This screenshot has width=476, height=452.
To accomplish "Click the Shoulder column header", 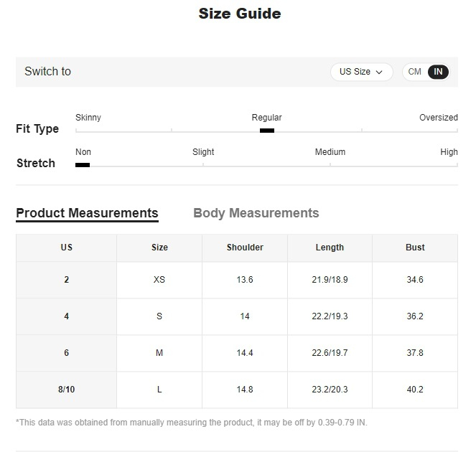I will 245,248.
